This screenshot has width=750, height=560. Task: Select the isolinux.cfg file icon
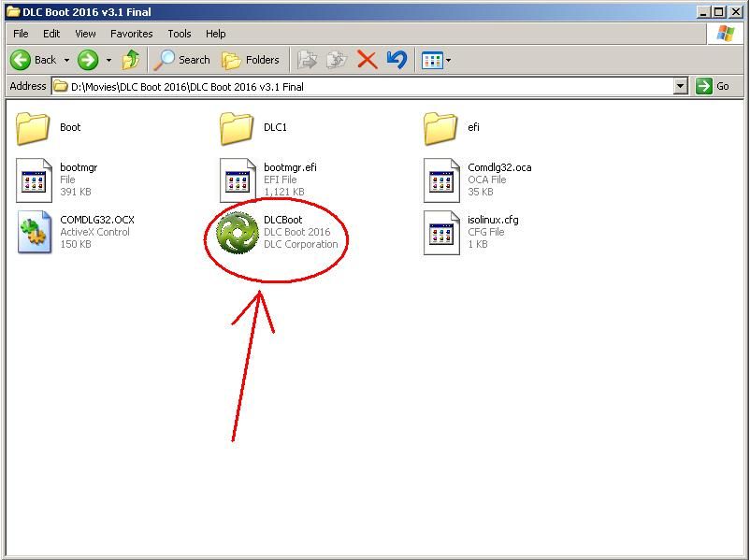coord(441,233)
